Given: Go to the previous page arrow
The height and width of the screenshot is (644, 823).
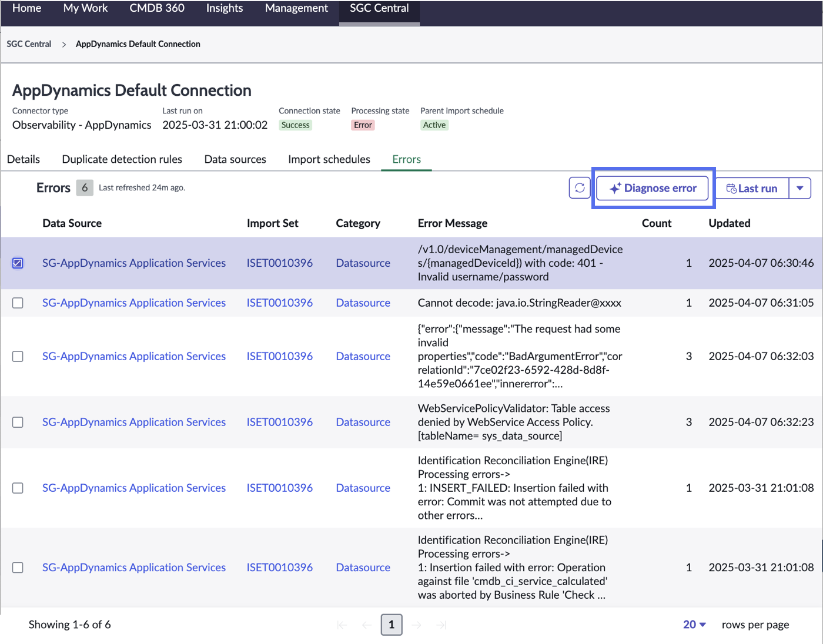Looking at the screenshot, I should 367,625.
